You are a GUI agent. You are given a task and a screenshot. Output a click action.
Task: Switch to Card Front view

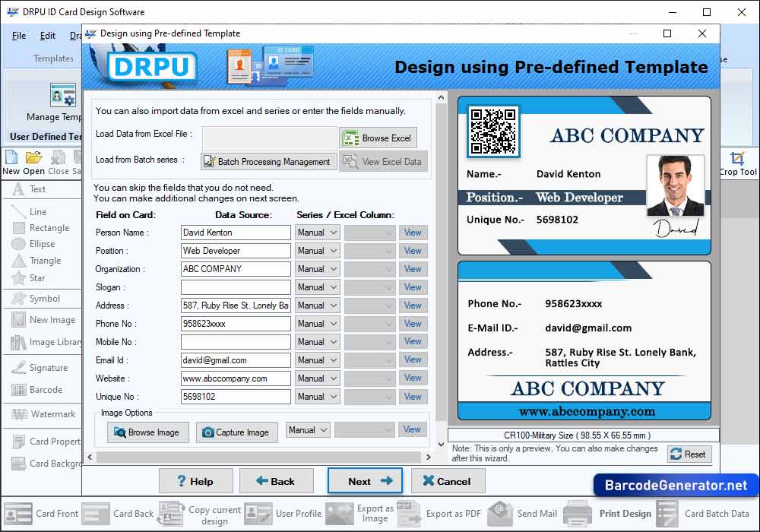[41, 514]
